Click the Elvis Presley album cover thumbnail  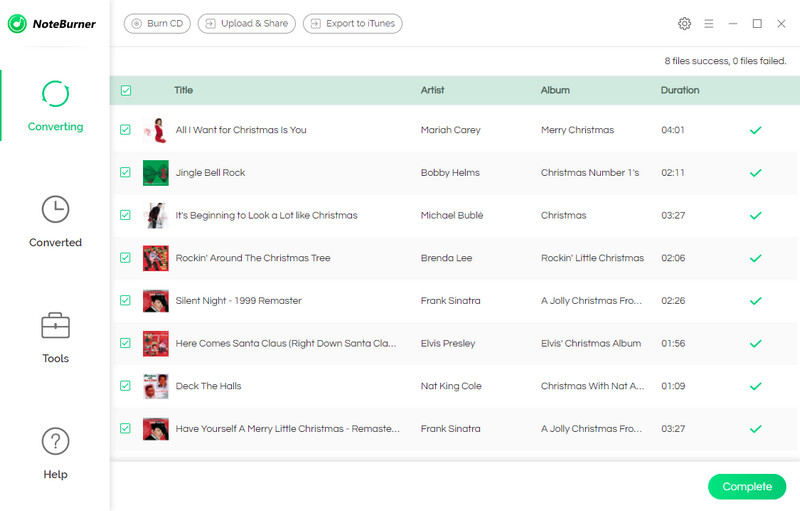(156, 343)
